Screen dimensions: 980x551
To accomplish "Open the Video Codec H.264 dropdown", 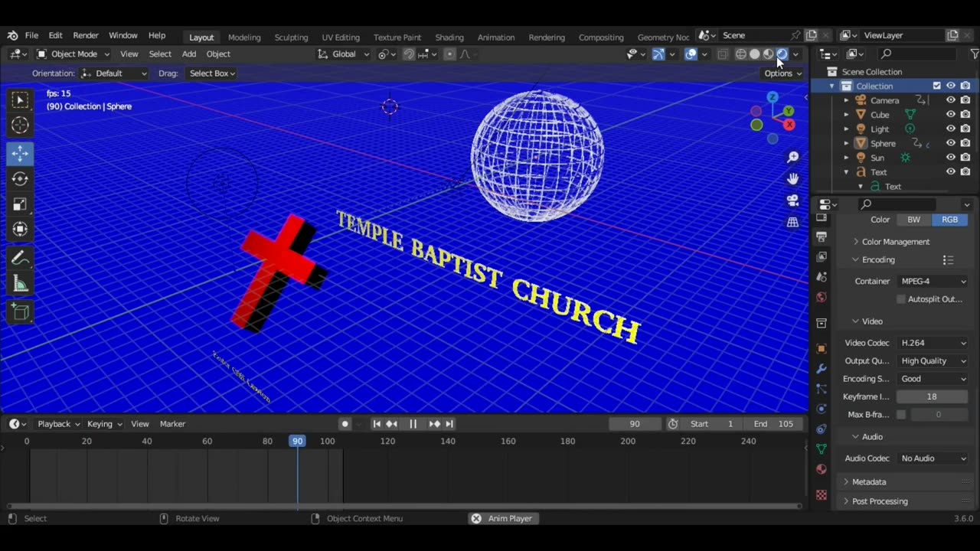I will coord(933,343).
